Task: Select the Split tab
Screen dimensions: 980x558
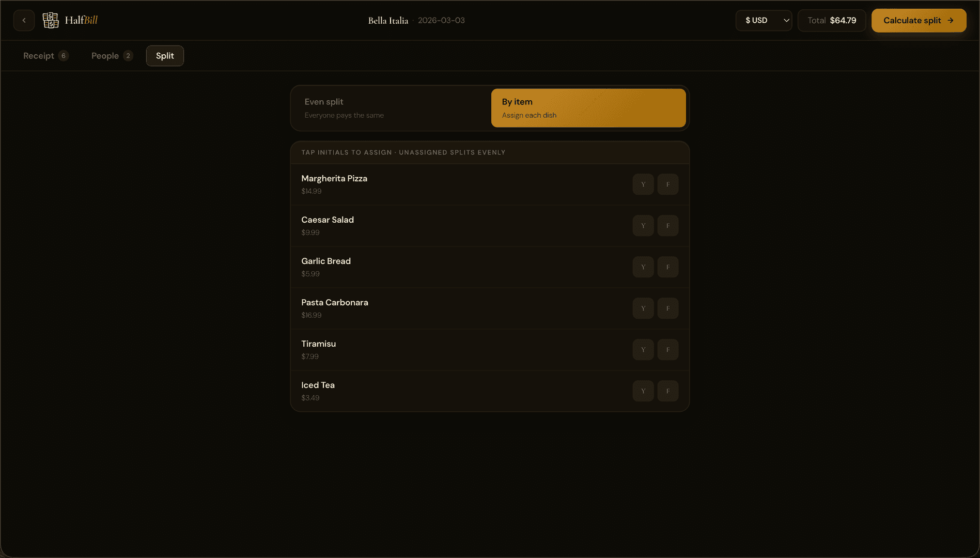Action: [165, 56]
